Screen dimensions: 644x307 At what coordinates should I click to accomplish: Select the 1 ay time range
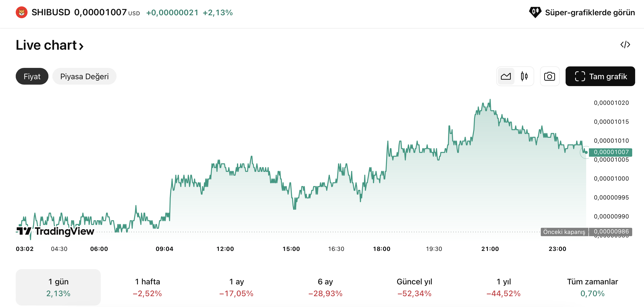pos(236,287)
